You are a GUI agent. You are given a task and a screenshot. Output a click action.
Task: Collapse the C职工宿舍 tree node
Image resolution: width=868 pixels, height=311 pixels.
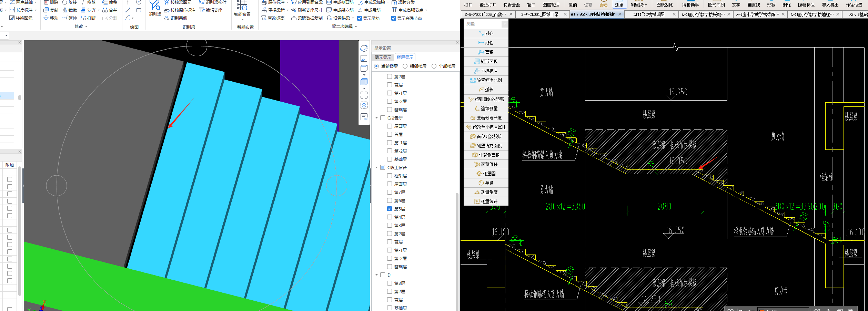[x=376, y=167]
